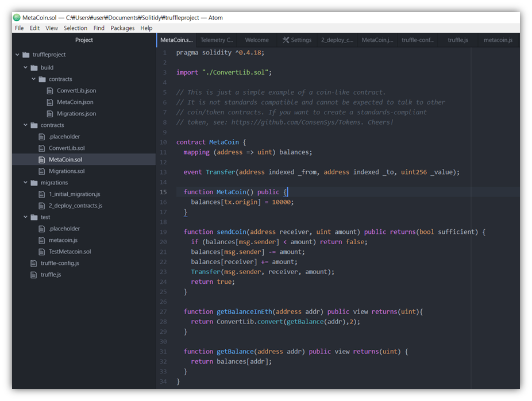532x401 pixels.
Task: Collapse the build folder chevron
Action: (x=25, y=68)
